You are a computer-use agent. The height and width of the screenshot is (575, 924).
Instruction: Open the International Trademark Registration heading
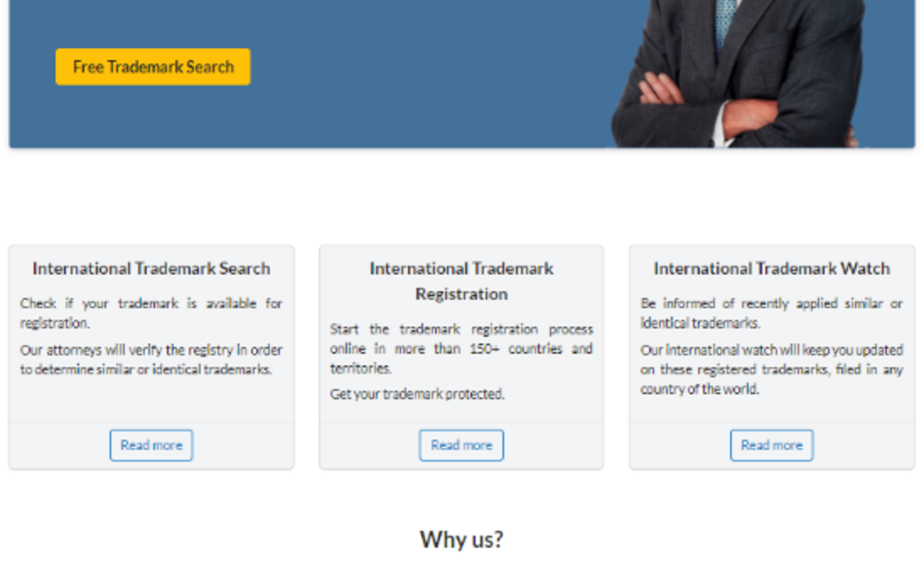[461, 281]
